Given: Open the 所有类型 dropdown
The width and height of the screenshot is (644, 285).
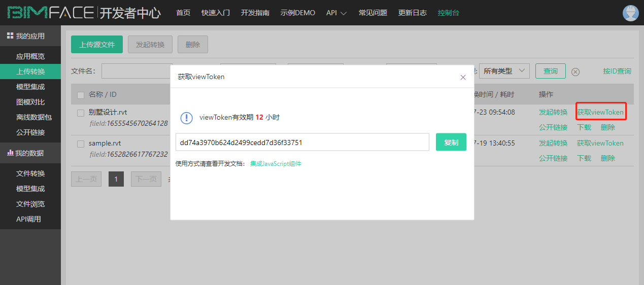Looking at the screenshot, I should coord(504,71).
